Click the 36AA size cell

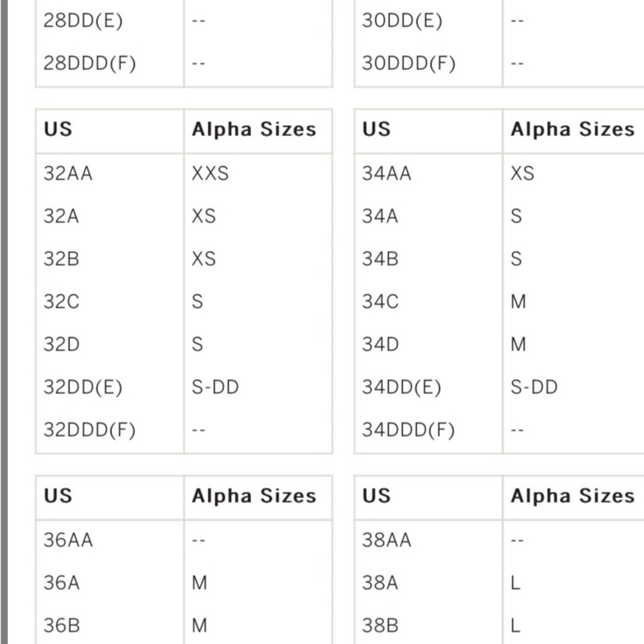click(x=68, y=540)
